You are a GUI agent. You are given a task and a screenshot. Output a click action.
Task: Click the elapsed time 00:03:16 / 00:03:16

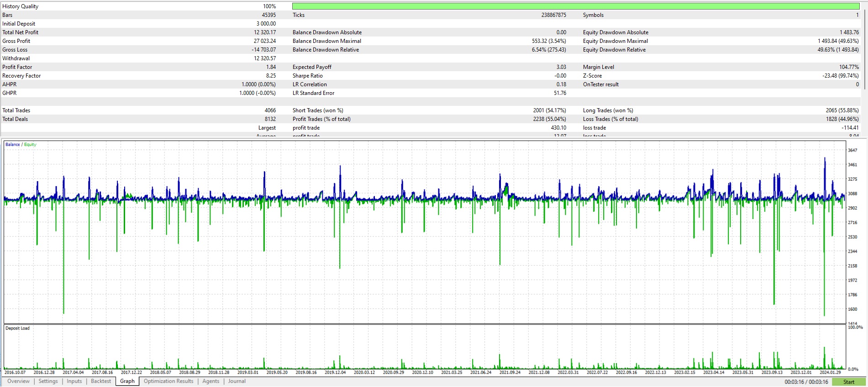[x=806, y=382]
